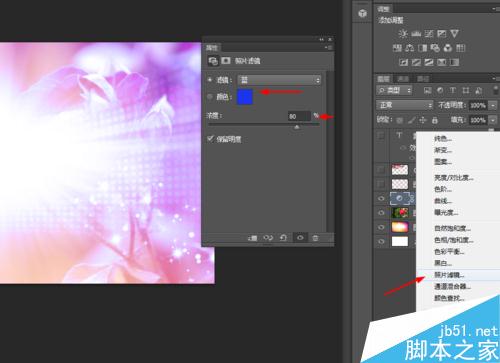Toggle layer visibility eye in Properties panel footer
The height and width of the screenshot is (363, 500).
[300, 238]
